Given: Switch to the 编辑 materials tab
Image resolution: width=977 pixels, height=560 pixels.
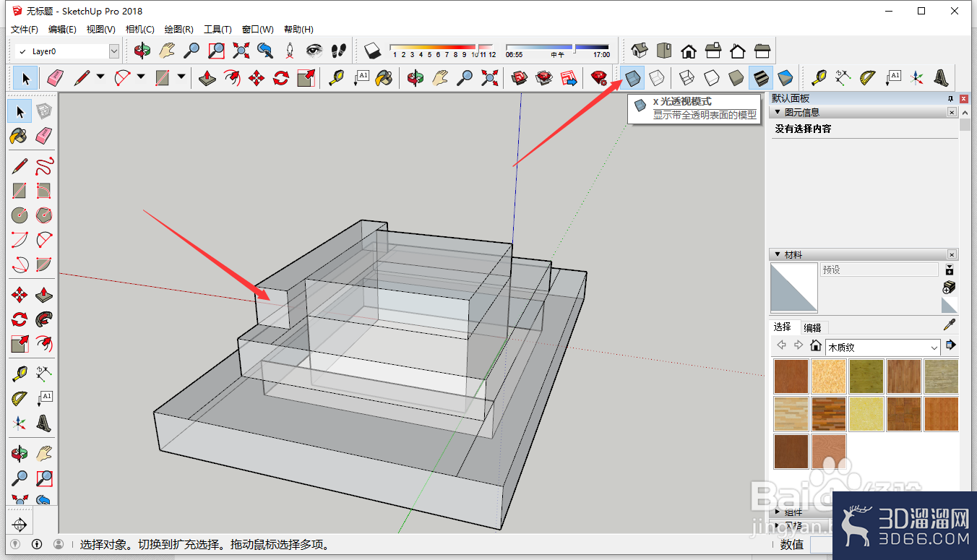Looking at the screenshot, I should (812, 327).
